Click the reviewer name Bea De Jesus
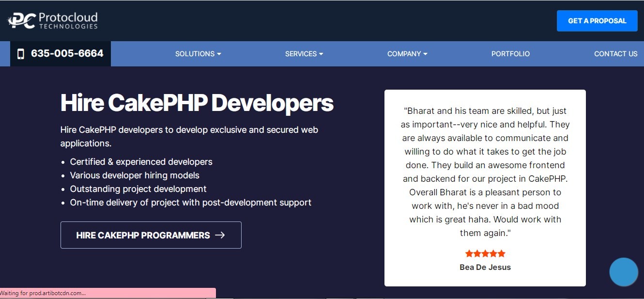Screen dimensions: 644x299 pos(485,267)
